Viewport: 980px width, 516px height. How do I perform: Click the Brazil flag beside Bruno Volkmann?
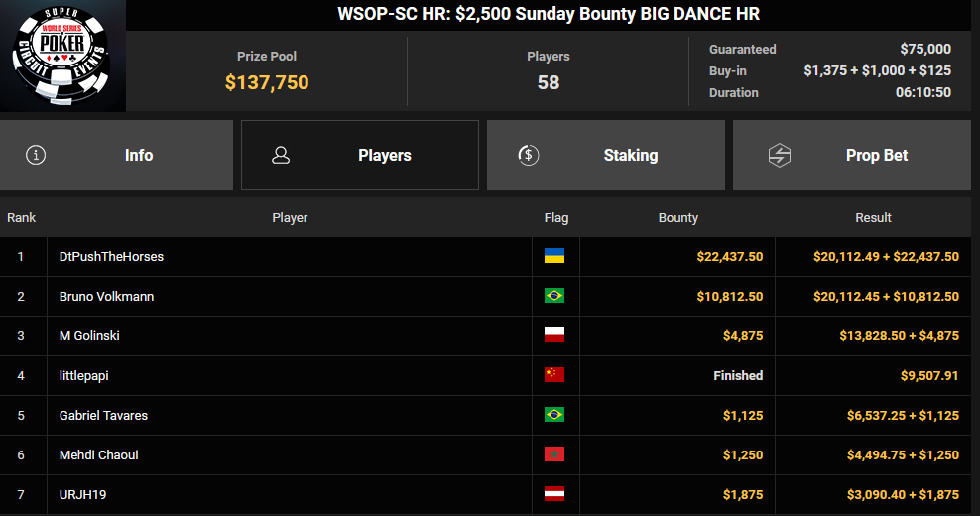[x=554, y=296]
